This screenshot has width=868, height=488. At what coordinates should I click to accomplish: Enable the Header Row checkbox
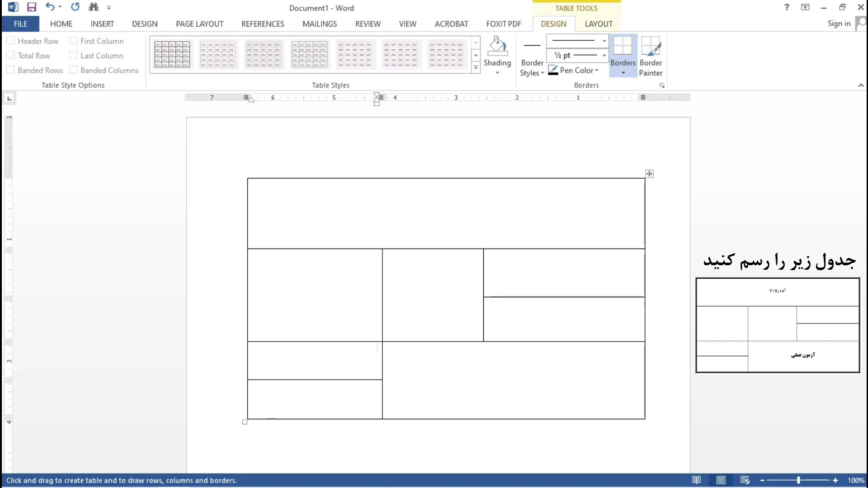pyautogui.click(x=11, y=41)
